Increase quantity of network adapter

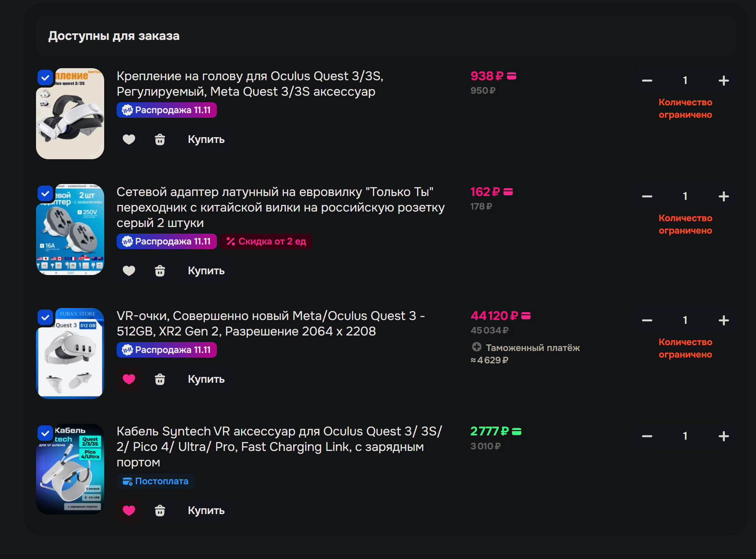click(x=723, y=196)
